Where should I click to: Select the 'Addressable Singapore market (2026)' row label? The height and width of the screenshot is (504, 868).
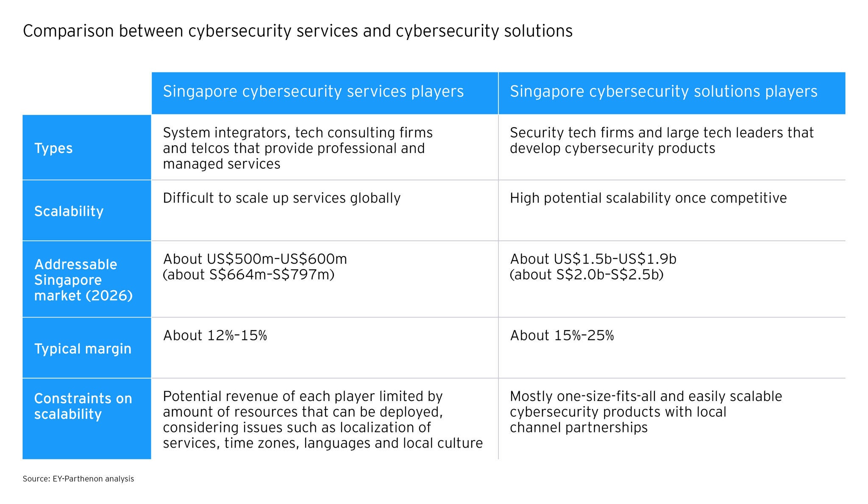[83, 280]
